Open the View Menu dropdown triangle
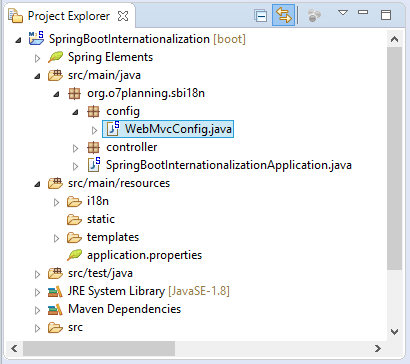410x364 pixels. point(343,13)
